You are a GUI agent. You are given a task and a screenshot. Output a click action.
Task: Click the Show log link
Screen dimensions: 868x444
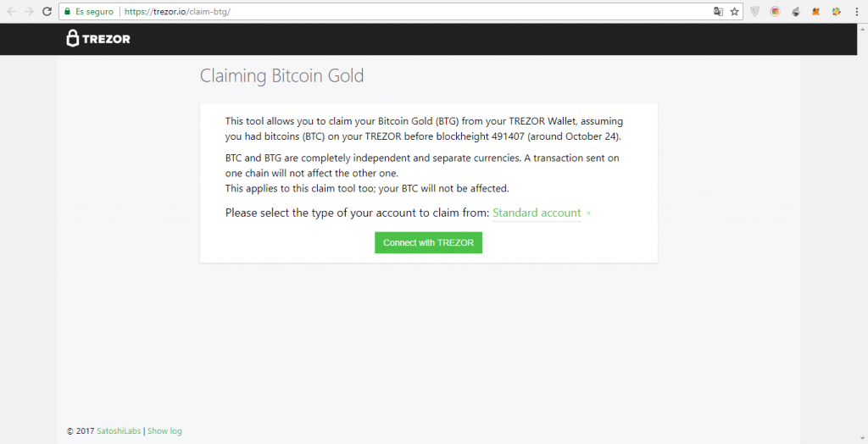[164, 430]
